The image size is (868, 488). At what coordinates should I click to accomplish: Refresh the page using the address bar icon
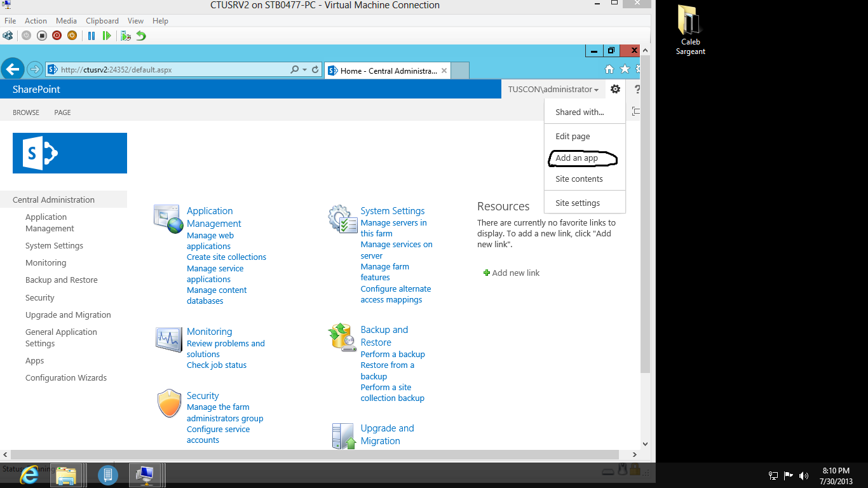pyautogui.click(x=315, y=70)
